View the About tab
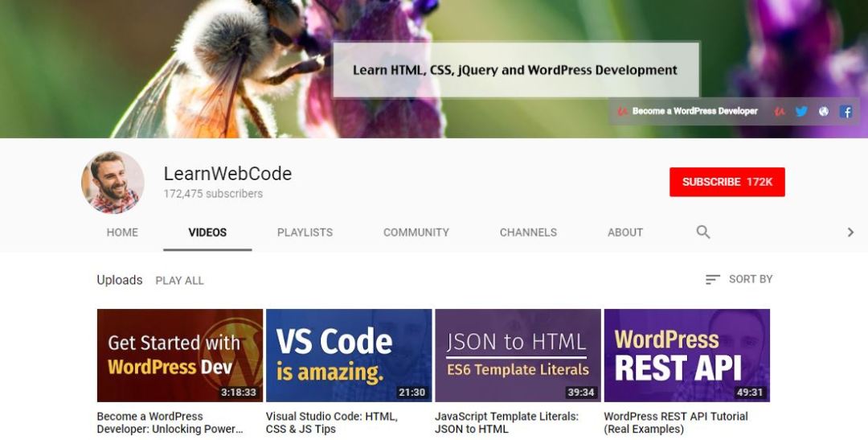The width and height of the screenshot is (868, 440). point(625,232)
